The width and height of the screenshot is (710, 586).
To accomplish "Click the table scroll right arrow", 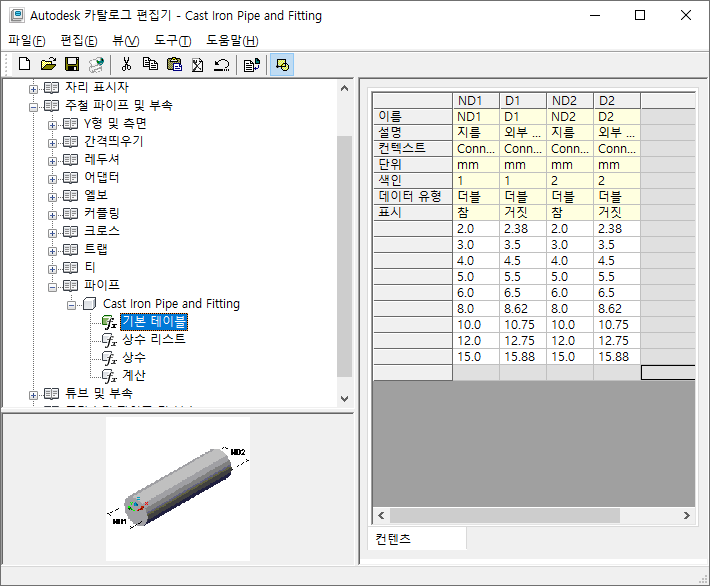I will [x=686, y=515].
